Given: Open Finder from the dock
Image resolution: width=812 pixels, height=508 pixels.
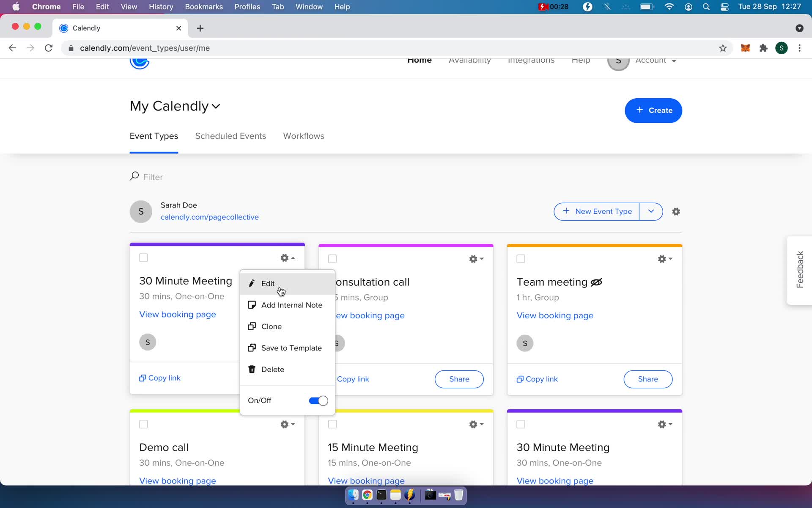Looking at the screenshot, I should [353, 495].
